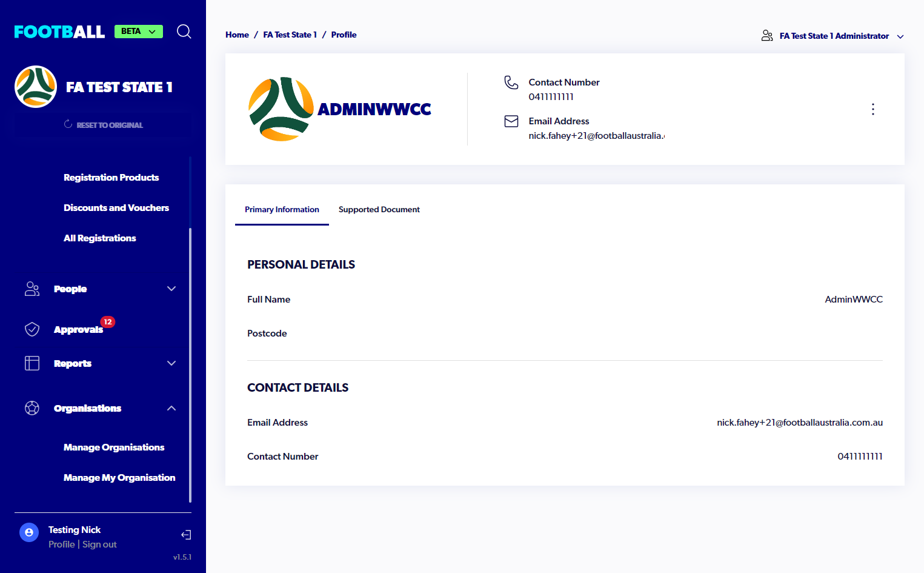
Task: Click the People icon in sidebar
Action: click(32, 289)
